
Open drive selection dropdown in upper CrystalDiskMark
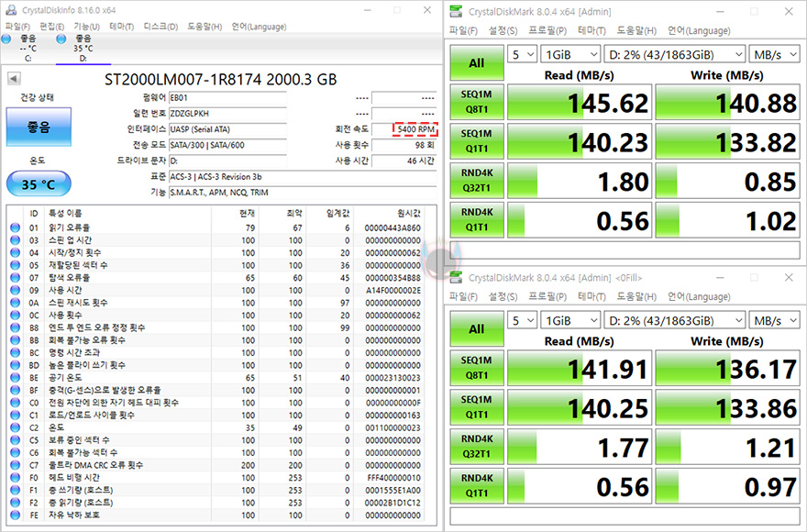point(674,54)
